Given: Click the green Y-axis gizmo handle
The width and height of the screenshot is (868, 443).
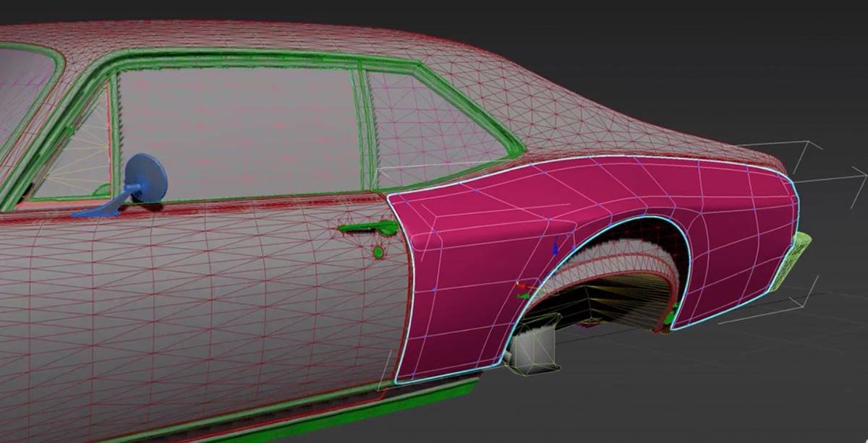Looking at the screenshot, I should point(522,296).
